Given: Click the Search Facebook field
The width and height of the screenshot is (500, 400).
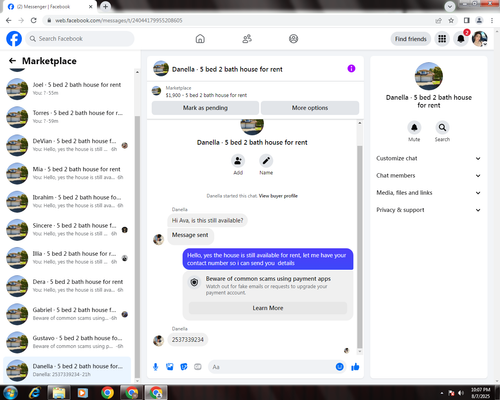Looking at the screenshot, I should pyautogui.click(x=80, y=39).
